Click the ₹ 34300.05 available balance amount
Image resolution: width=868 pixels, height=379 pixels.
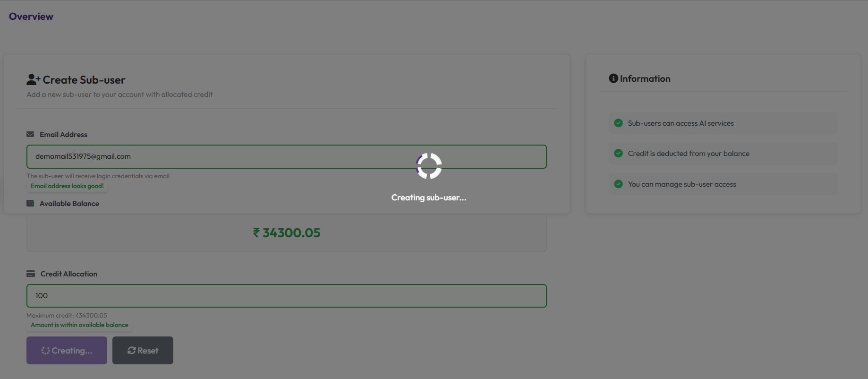tap(287, 233)
